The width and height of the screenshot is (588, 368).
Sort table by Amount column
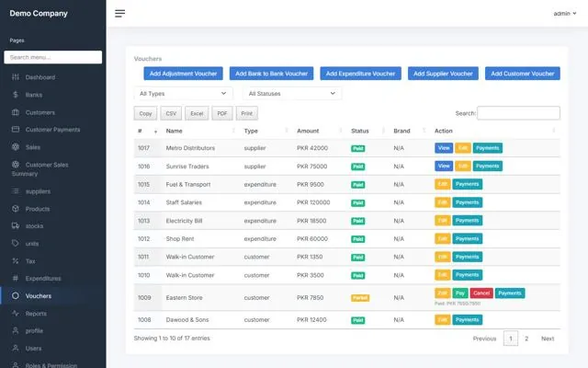coord(320,131)
